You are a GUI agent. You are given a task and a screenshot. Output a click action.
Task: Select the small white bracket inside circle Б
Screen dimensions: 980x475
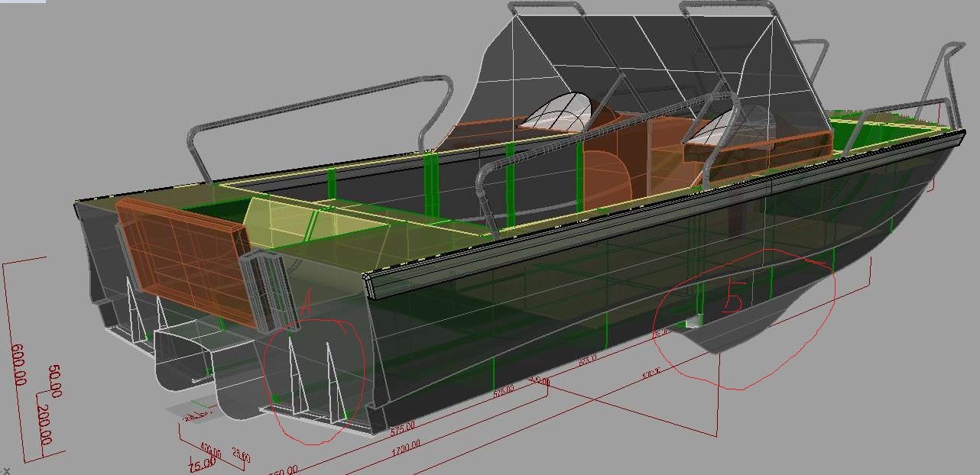pos(693,323)
